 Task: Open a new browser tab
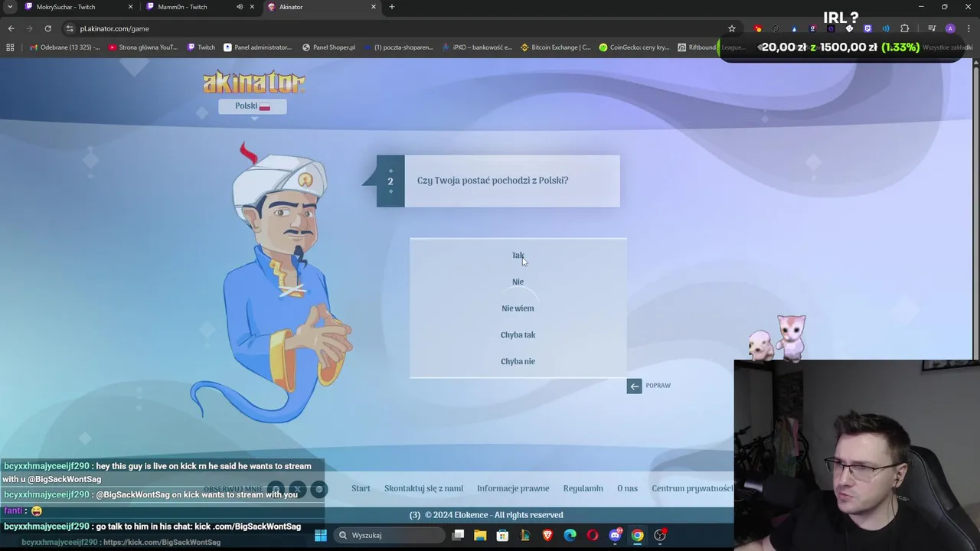[392, 7]
